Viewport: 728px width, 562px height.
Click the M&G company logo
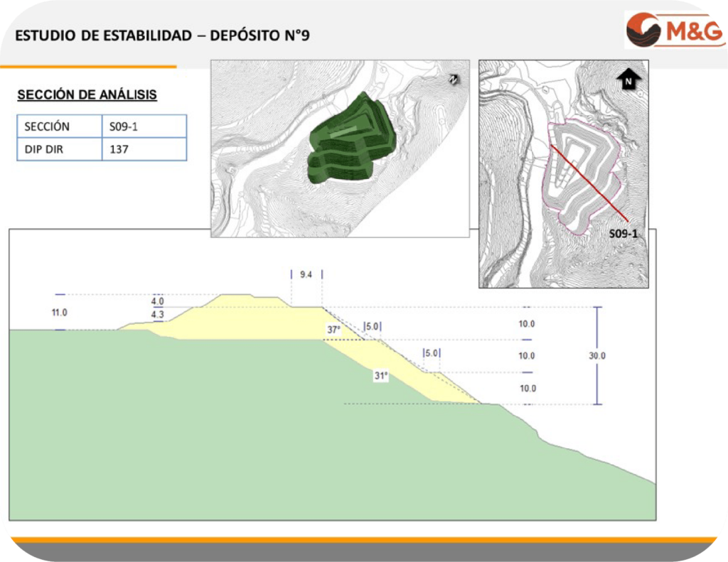pyautogui.click(x=675, y=30)
